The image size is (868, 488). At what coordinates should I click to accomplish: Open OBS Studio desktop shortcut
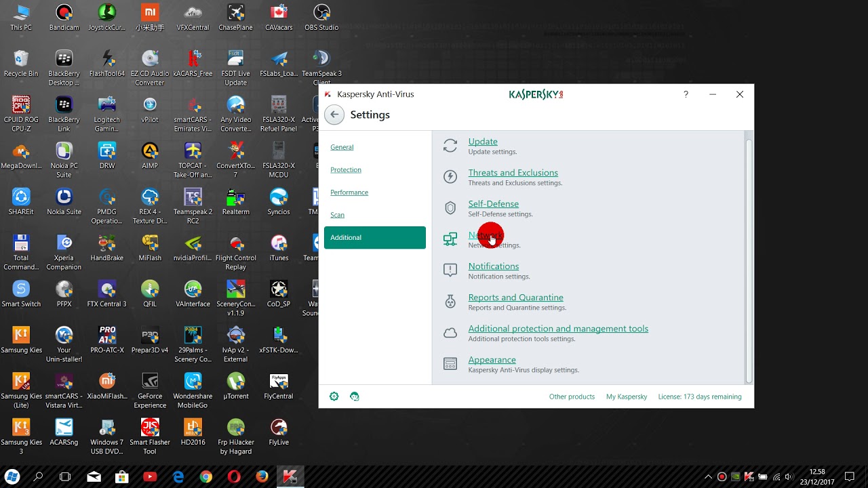321,18
